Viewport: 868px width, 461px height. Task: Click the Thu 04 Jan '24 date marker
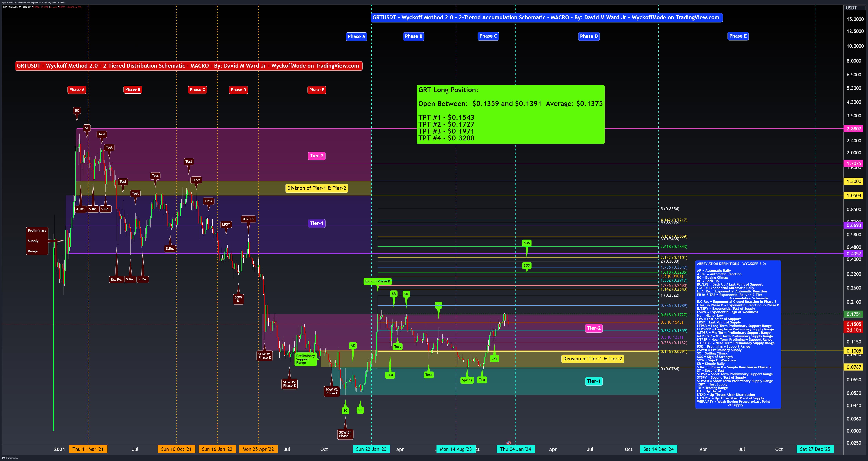pos(516,449)
